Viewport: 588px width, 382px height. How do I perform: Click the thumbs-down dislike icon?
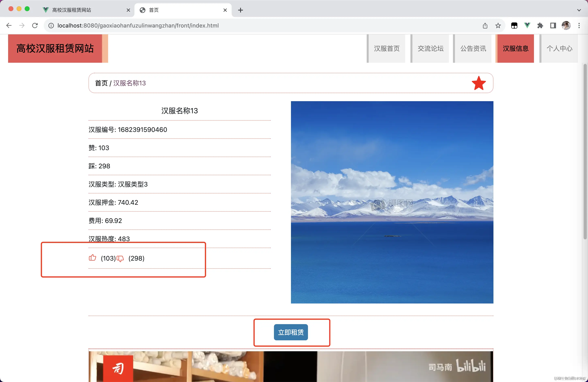(120, 259)
